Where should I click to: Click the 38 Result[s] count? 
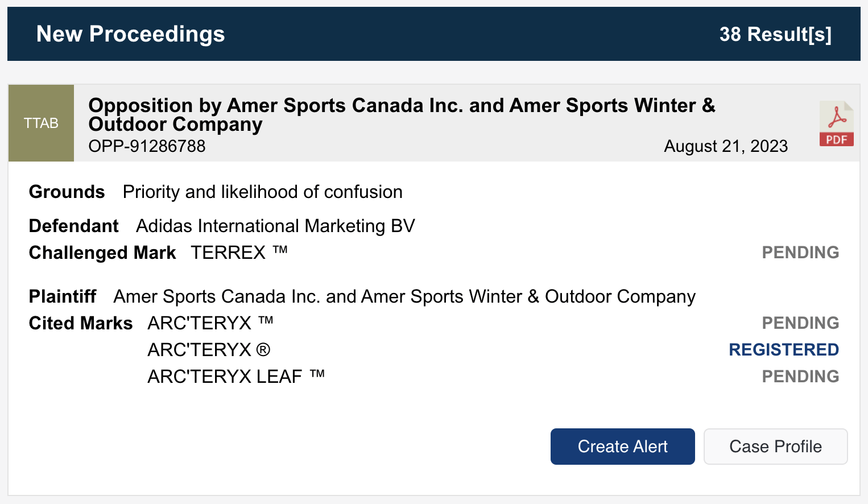point(775,34)
